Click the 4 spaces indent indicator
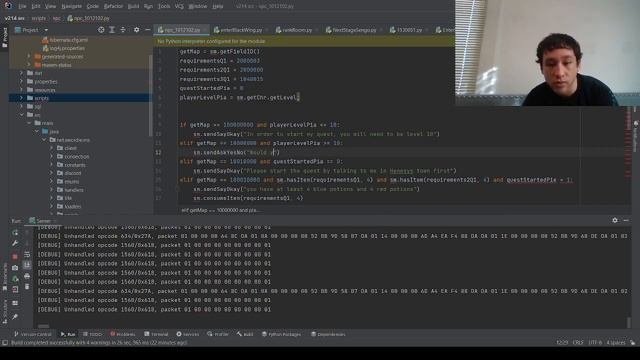This screenshot has width=640, height=360. click(x=616, y=342)
